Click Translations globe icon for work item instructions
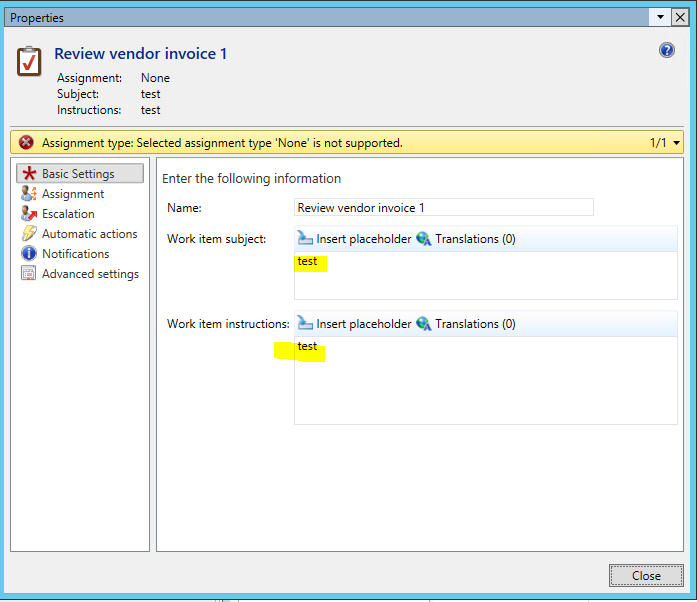 [423, 324]
